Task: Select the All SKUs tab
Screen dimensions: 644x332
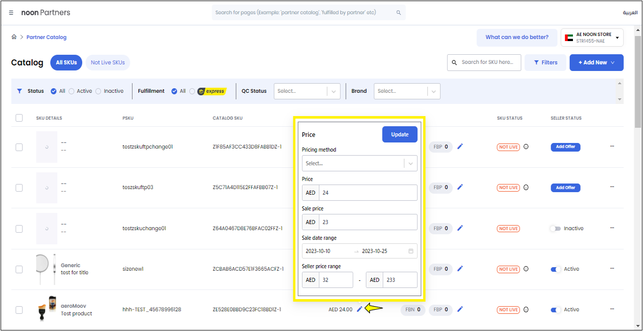Action: pos(66,62)
